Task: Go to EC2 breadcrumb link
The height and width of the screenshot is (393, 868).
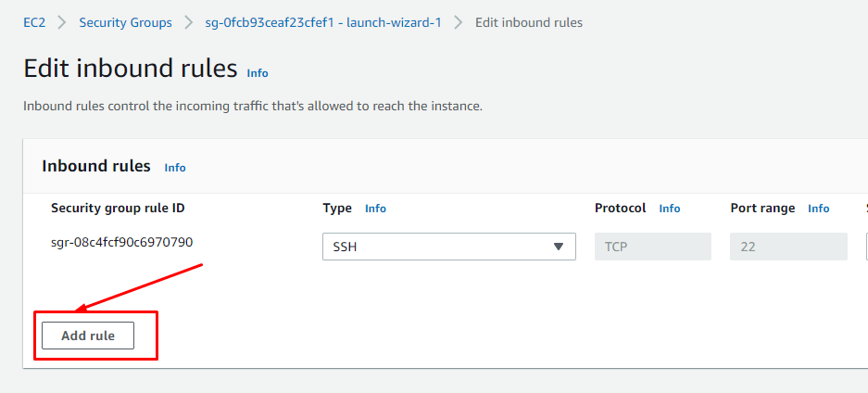Action: [x=34, y=22]
